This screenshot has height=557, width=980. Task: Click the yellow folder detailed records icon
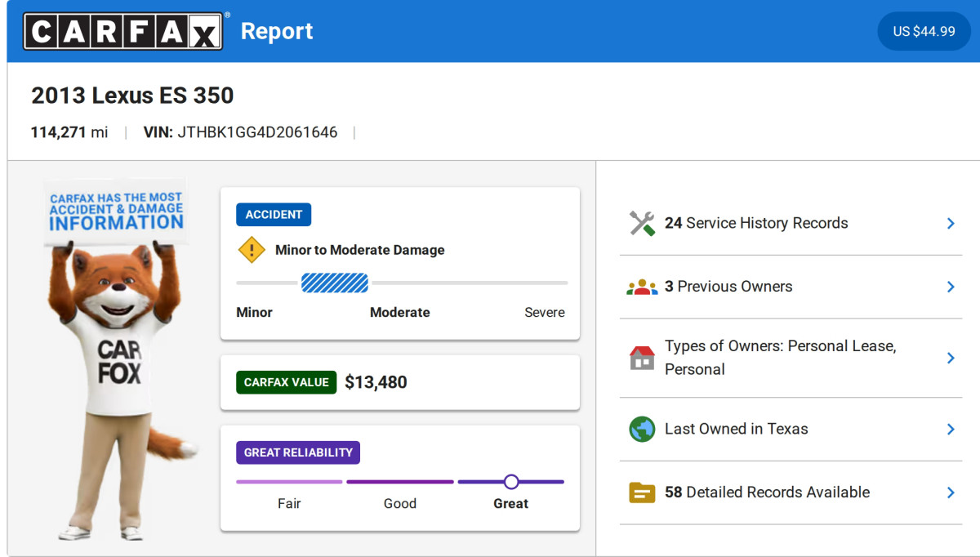[642, 492]
